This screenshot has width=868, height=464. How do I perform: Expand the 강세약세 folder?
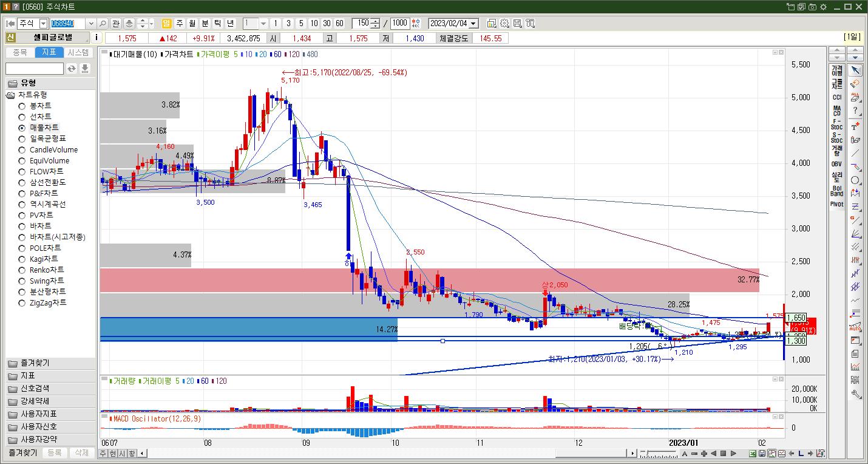click(x=51, y=401)
